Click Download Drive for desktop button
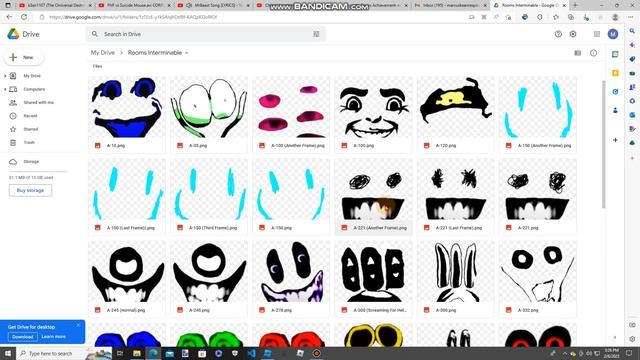 22,337
